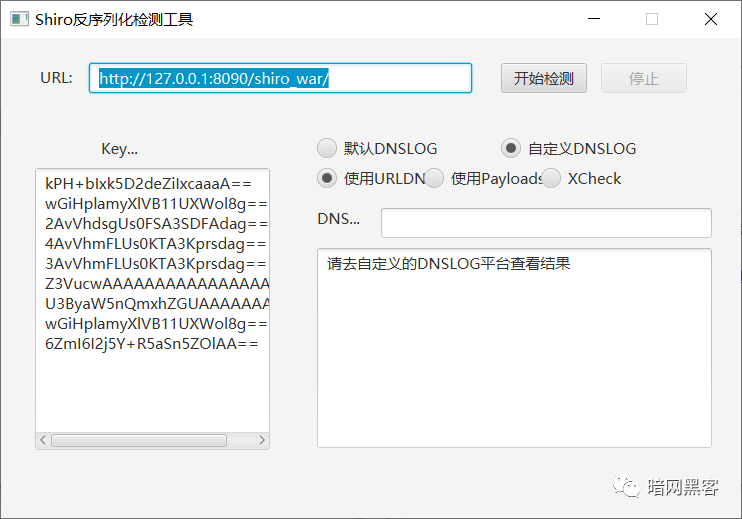The image size is (742, 519).
Task: Click the 开始检测 start detection button
Action: pyautogui.click(x=544, y=78)
